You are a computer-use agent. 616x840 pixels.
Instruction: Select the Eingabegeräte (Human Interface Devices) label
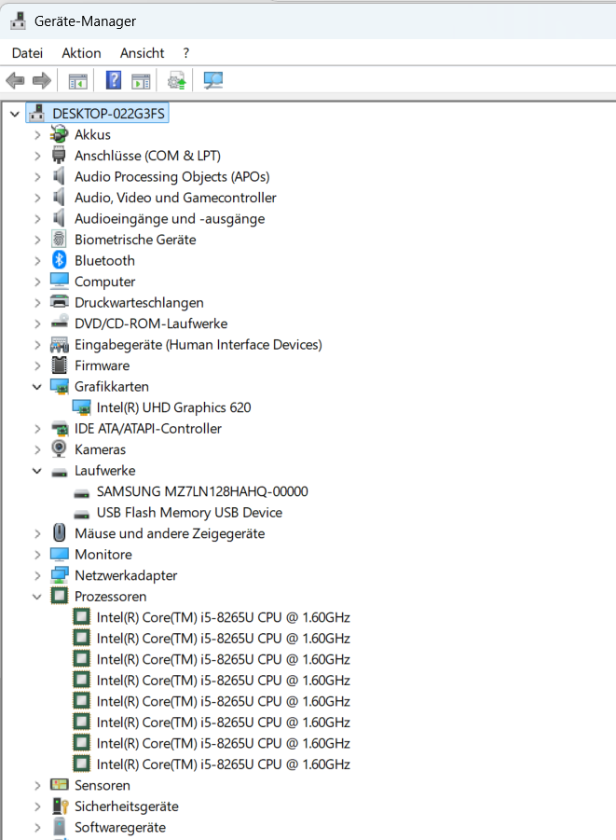[198, 344]
